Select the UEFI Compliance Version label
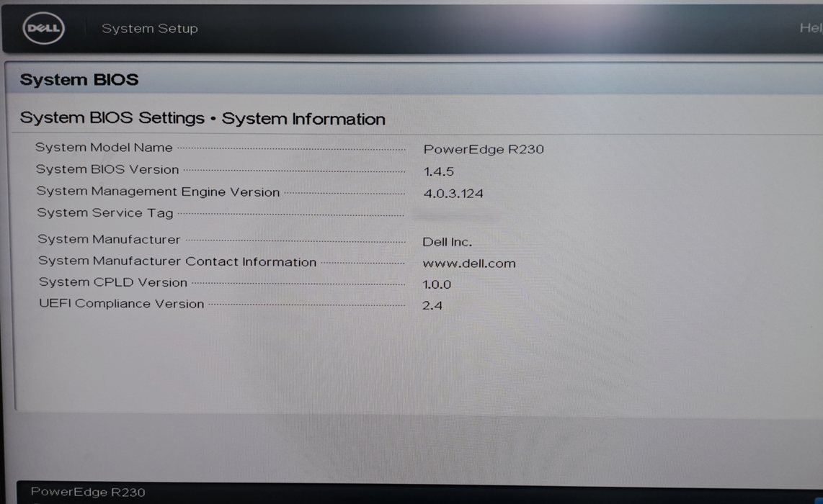The width and height of the screenshot is (823, 504). [122, 304]
